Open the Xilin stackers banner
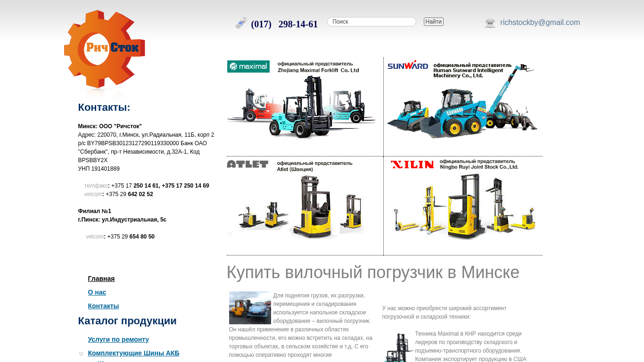 coord(462,199)
